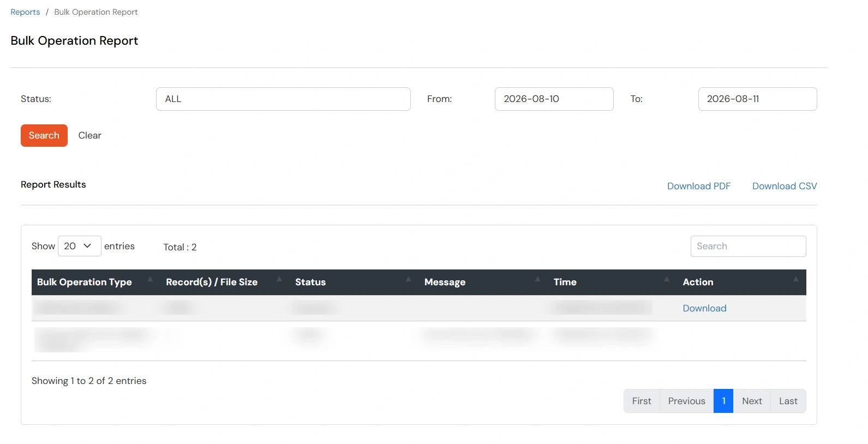Sort the table by Action column
868x444 pixels.
742,282
